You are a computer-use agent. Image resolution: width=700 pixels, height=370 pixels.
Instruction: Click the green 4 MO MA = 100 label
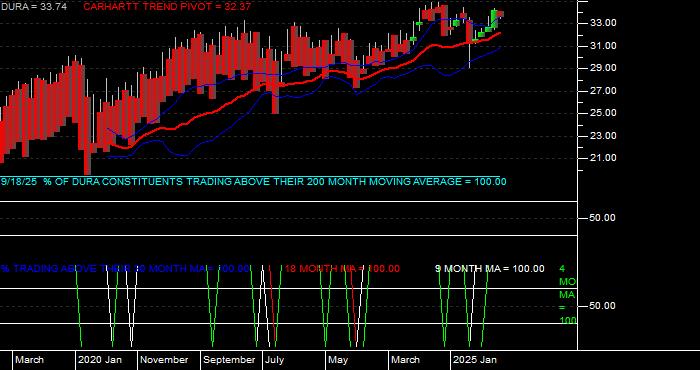(567, 295)
